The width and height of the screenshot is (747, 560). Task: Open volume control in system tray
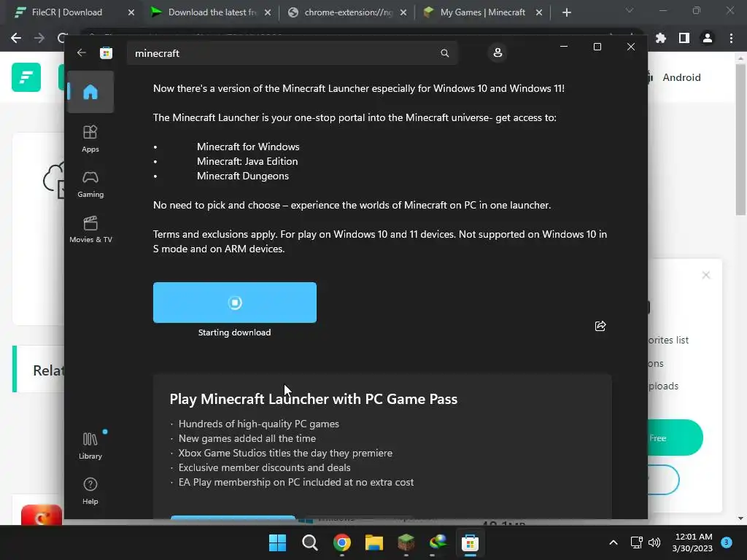click(x=654, y=542)
